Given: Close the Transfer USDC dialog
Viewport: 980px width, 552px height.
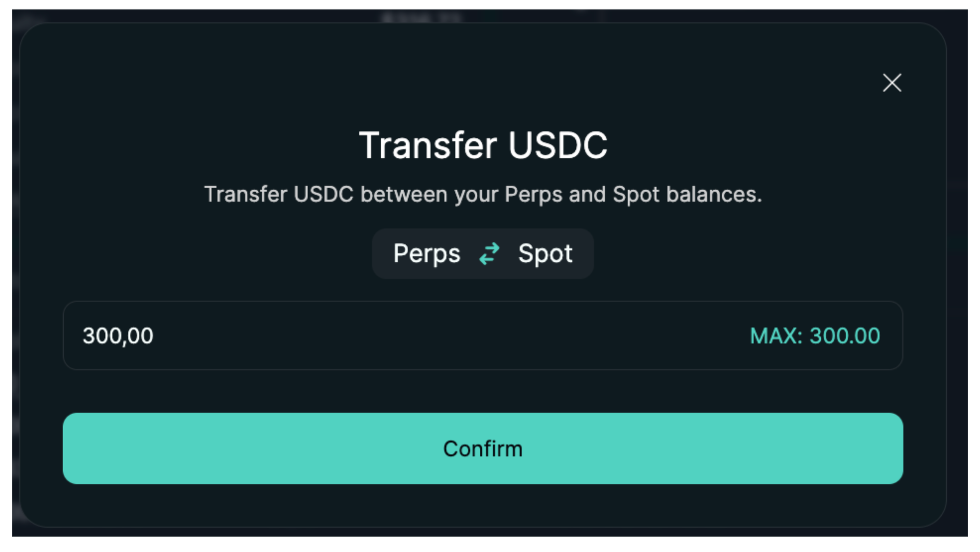Looking at the screenshot, I should click(x=892, y=83).
